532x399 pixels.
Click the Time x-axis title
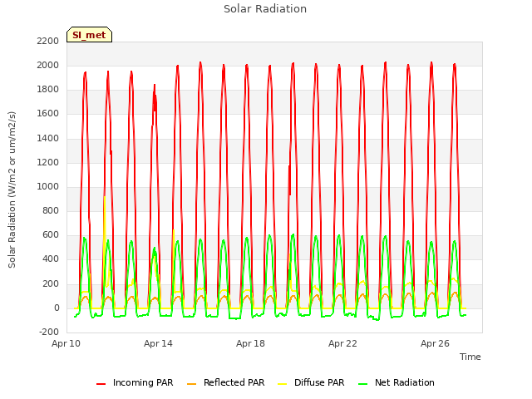point(470,357)
